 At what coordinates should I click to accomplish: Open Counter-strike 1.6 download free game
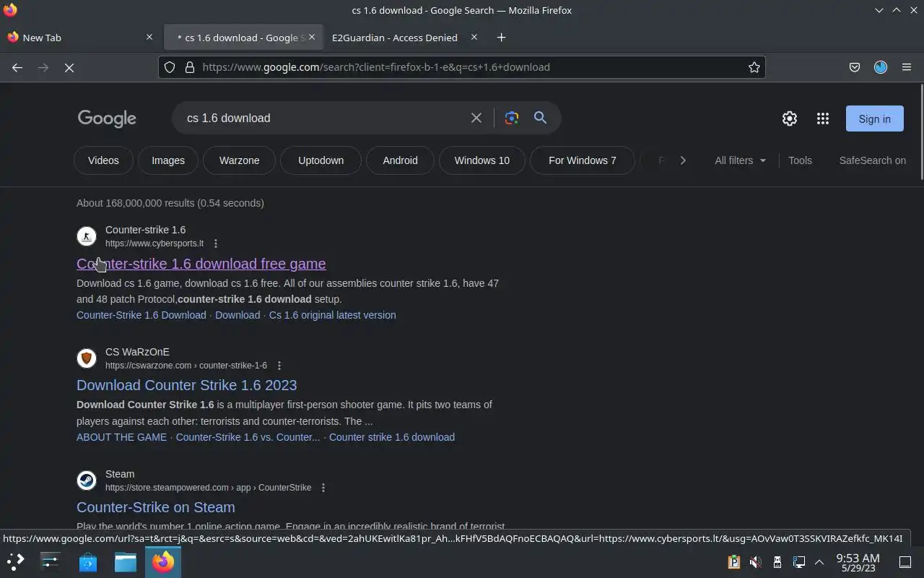(x=201, y=264)
